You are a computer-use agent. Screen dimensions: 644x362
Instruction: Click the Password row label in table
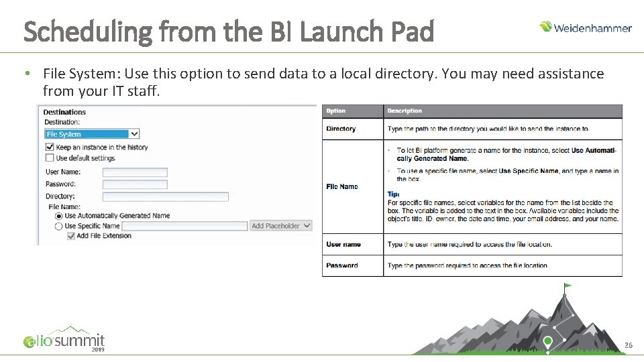342,265
